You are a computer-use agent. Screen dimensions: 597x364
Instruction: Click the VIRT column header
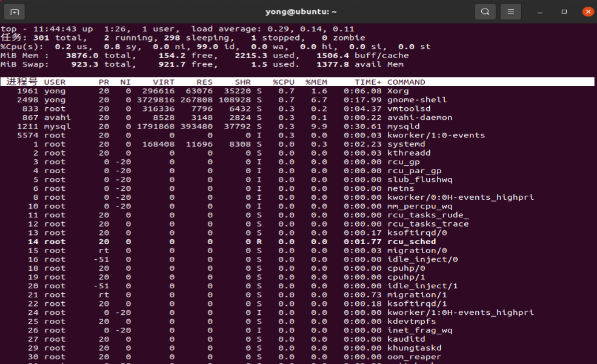click(164, 82)
